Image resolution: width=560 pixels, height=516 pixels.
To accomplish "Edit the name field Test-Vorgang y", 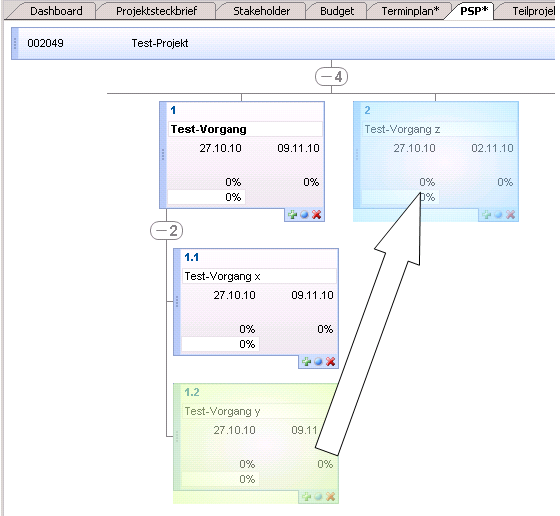I will pyautogui.click(x=259, y=411).
